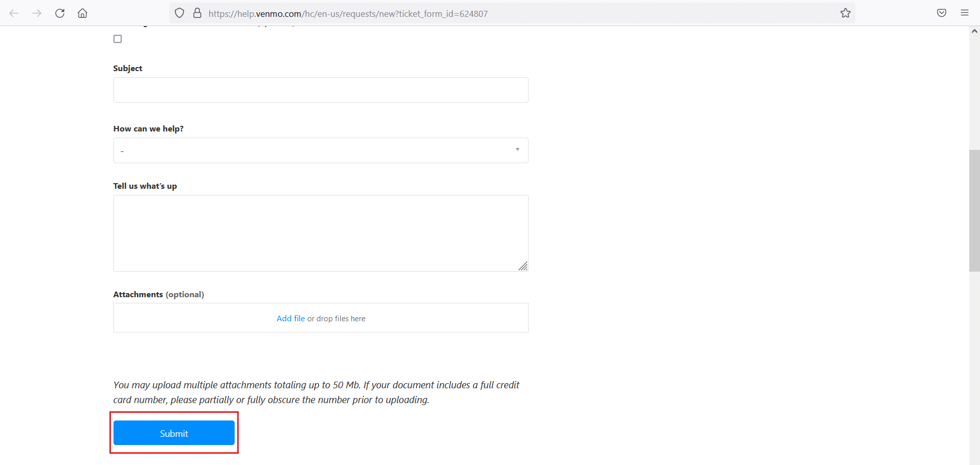Click the padlock site security icon
Screen dimensions: 980x465
coord(197,13)
